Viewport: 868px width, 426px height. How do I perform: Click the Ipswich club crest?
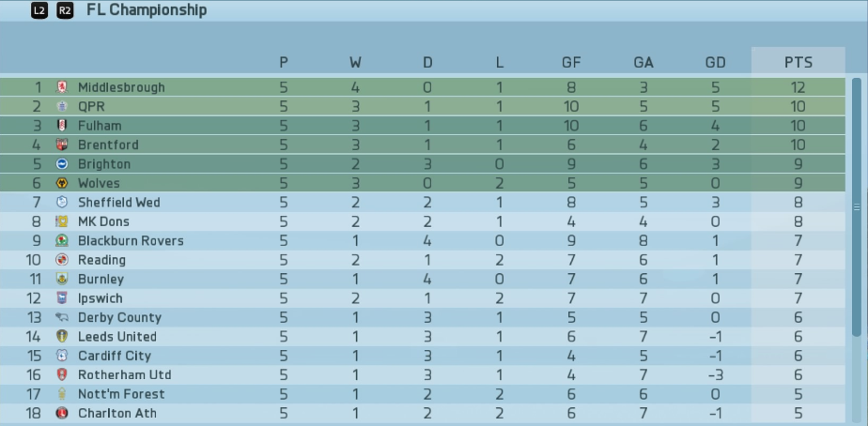click(x=62, y=298)
